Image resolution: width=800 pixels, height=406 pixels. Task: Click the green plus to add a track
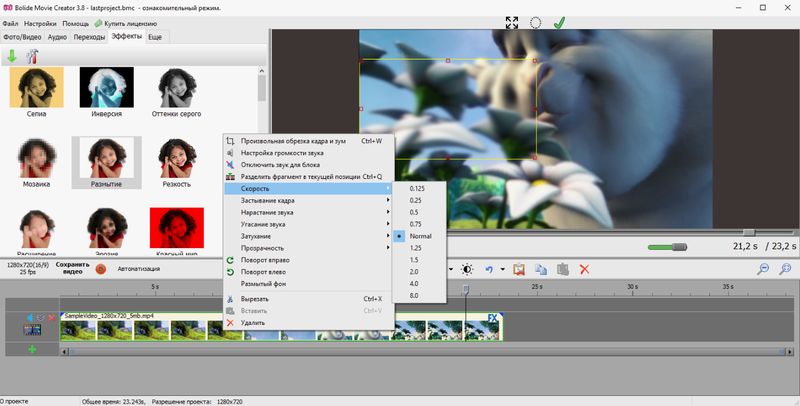32,349
